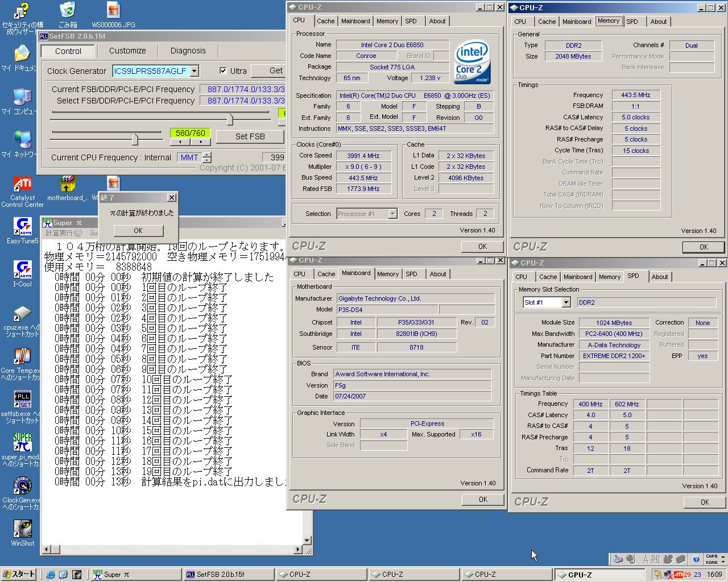
Task: Click the 580/760 FSB slider handle
Action: (x=135, y=139)
